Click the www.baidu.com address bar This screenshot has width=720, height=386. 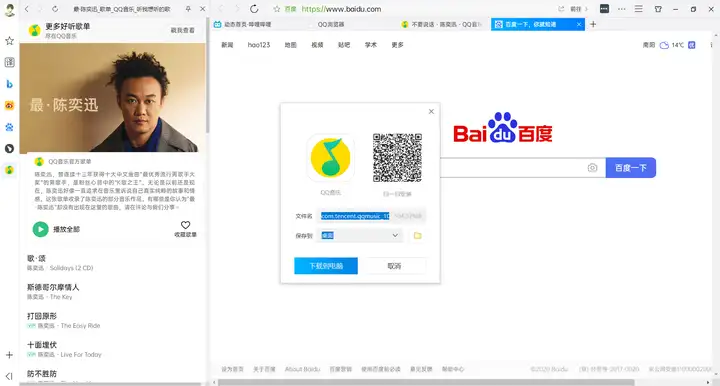[x=341, y=9]
